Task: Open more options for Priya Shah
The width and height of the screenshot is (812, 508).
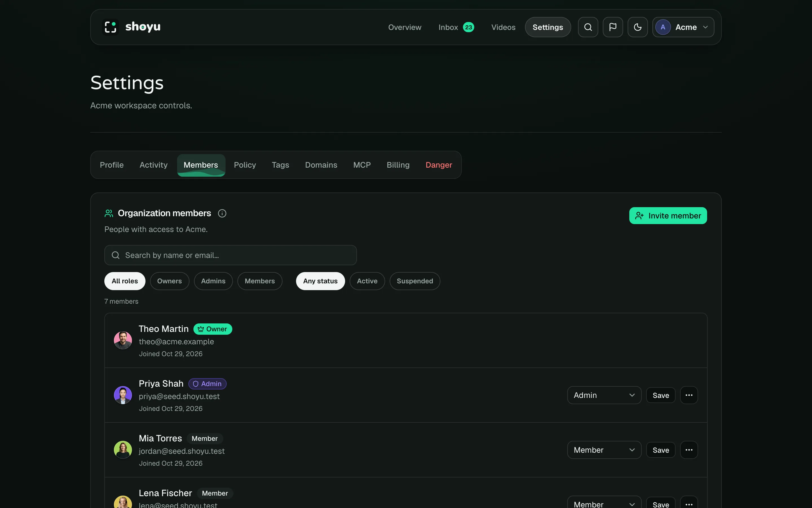Action: (689, 395)
